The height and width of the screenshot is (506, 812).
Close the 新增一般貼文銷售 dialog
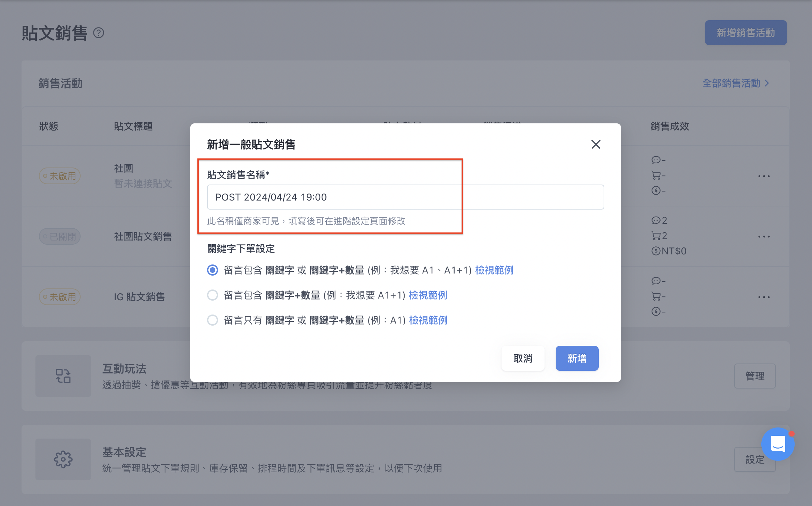(x=596, y=144)
